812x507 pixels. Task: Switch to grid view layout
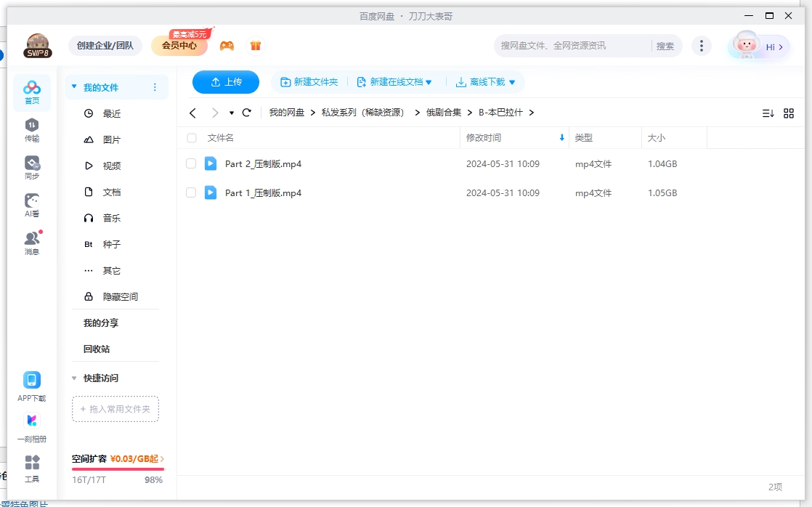tap(789, 113)
